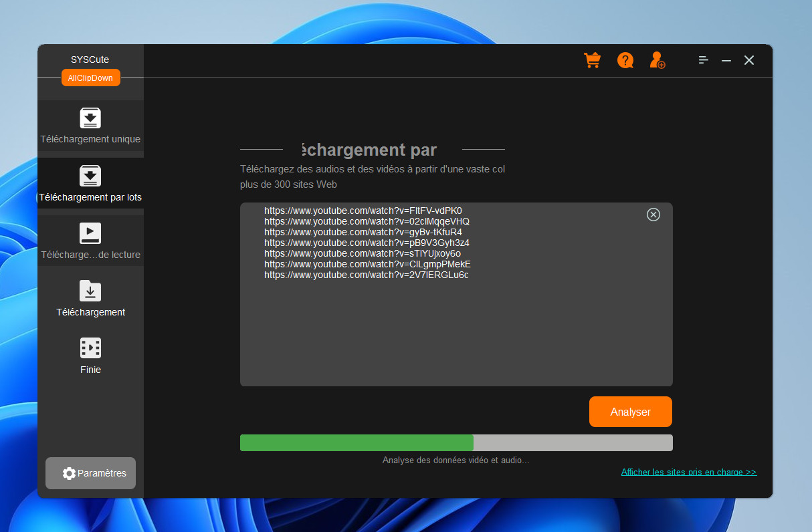This screenshot has height=532, width=812.
Task: Open the user account registration icon
Action: (657, 61)
